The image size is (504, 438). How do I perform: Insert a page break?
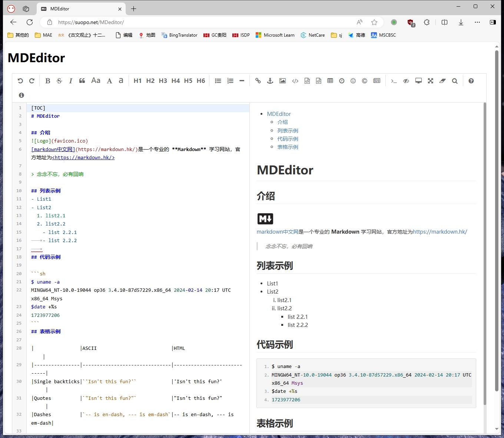(377, 81)
